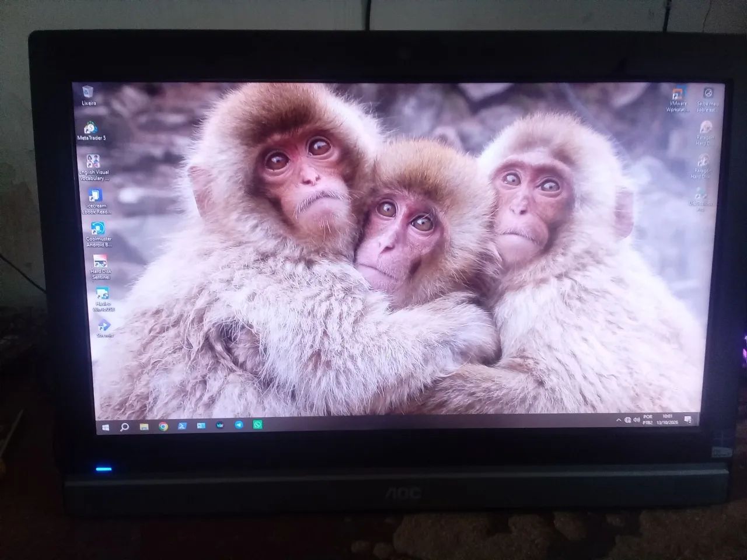Select the Hard Disk Sentinel shortcut

(100, 267)
